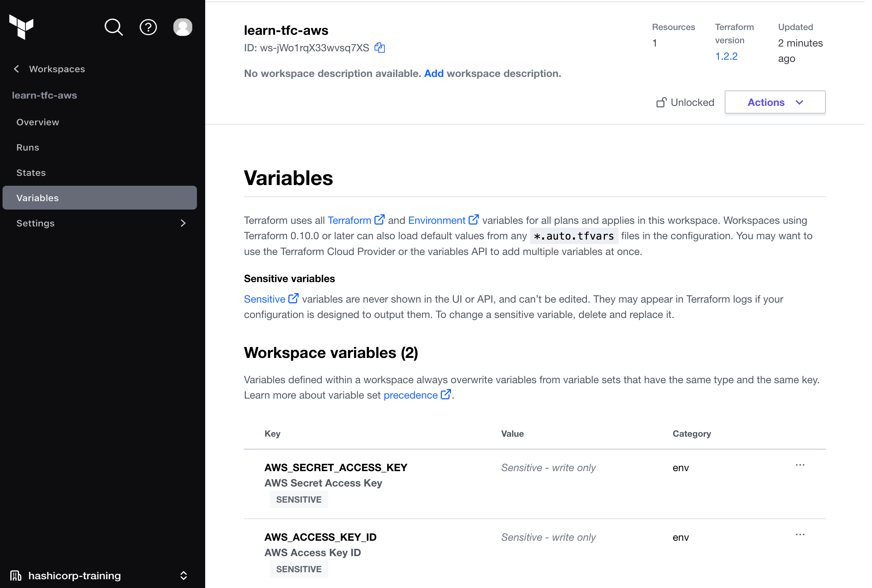This screenshot has height=588, width=872.
Task: Click the Add workspace description link
Action: tap(433, 74)
